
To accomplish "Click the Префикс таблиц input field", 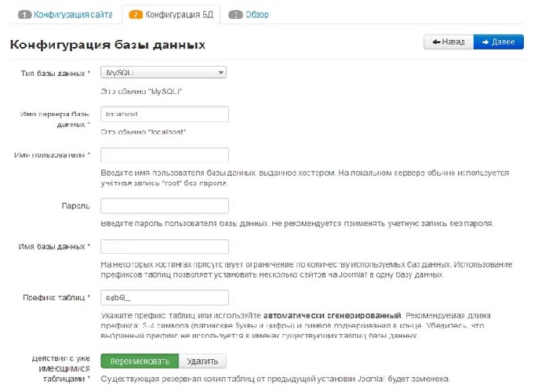I will coord(164,297).
